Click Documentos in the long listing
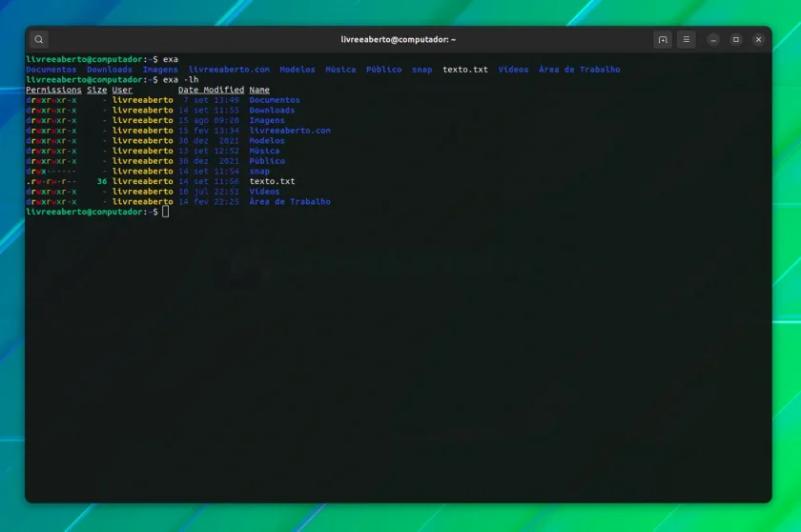The width and height of the screenshot is (801, 532). pyautogui.click(x=275, y=100)
